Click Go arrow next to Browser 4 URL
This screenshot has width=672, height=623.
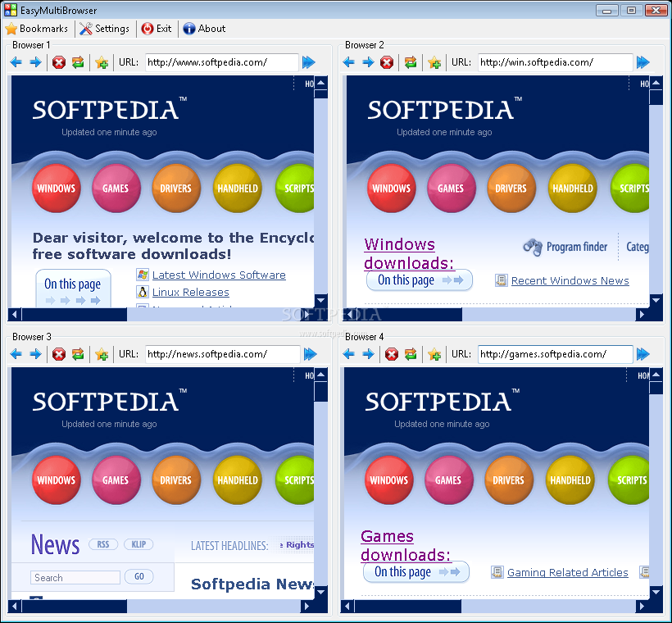click(x=642, y=354)
